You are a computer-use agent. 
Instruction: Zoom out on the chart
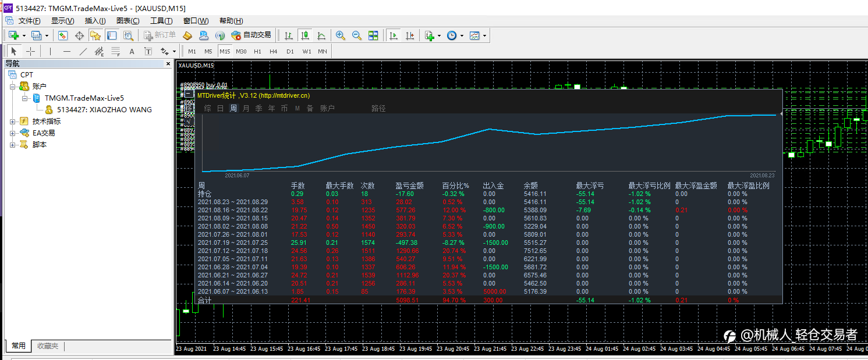357,35
